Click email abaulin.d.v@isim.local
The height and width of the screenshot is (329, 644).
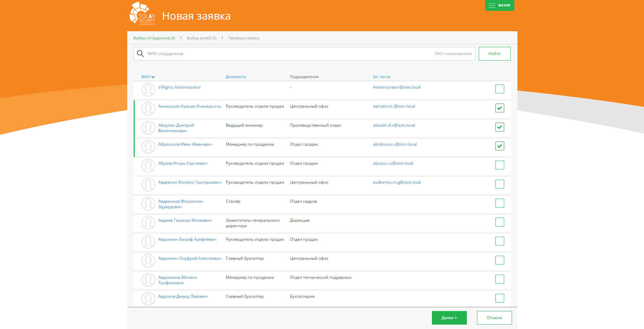tap(394, 125)
